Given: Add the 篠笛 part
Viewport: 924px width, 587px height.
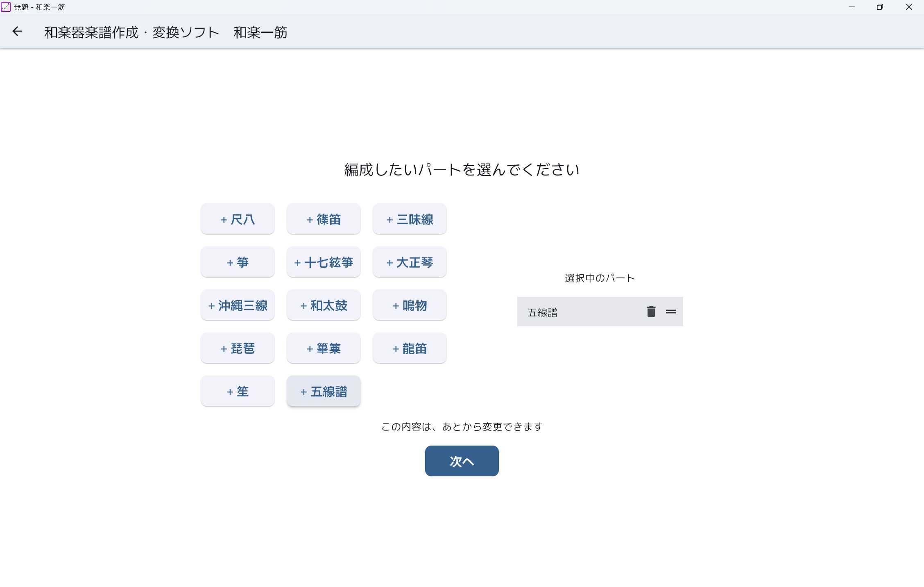Looking at the screenshot, I should point(324,219).
